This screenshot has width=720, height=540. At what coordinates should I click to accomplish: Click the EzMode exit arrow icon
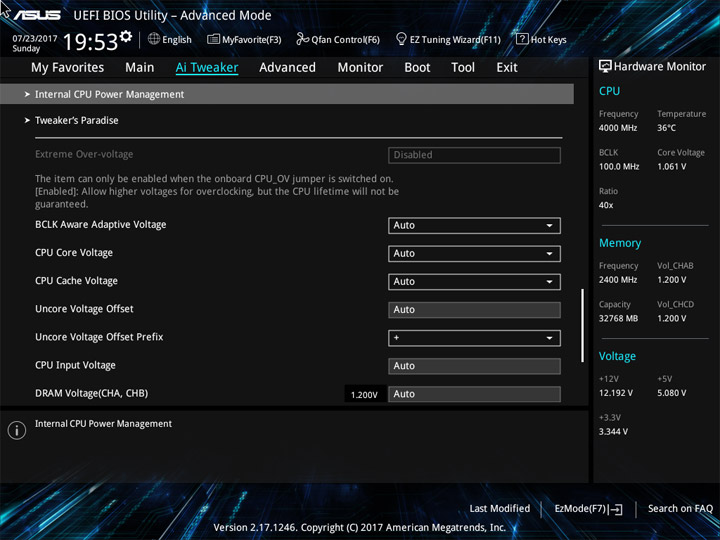point(615,509)
